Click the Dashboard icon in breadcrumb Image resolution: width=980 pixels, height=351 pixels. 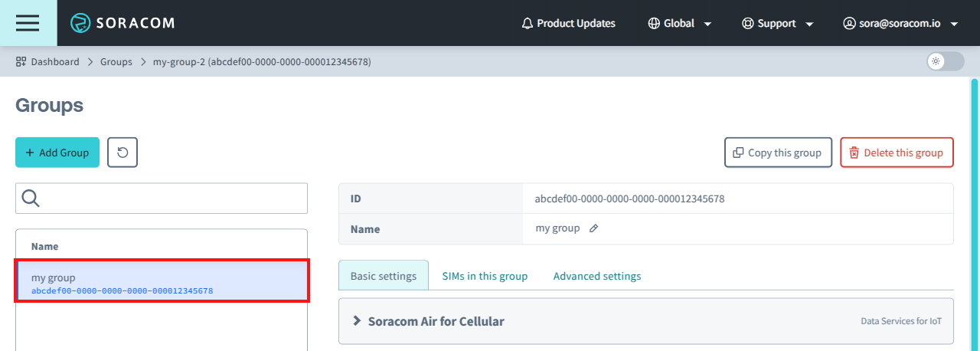(21, 62)
